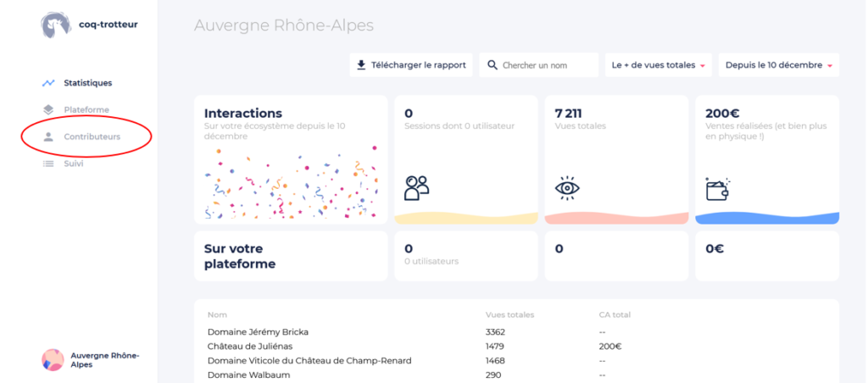
Task: Click the 'Chercher un nom' search field
Action: [539, 65]
